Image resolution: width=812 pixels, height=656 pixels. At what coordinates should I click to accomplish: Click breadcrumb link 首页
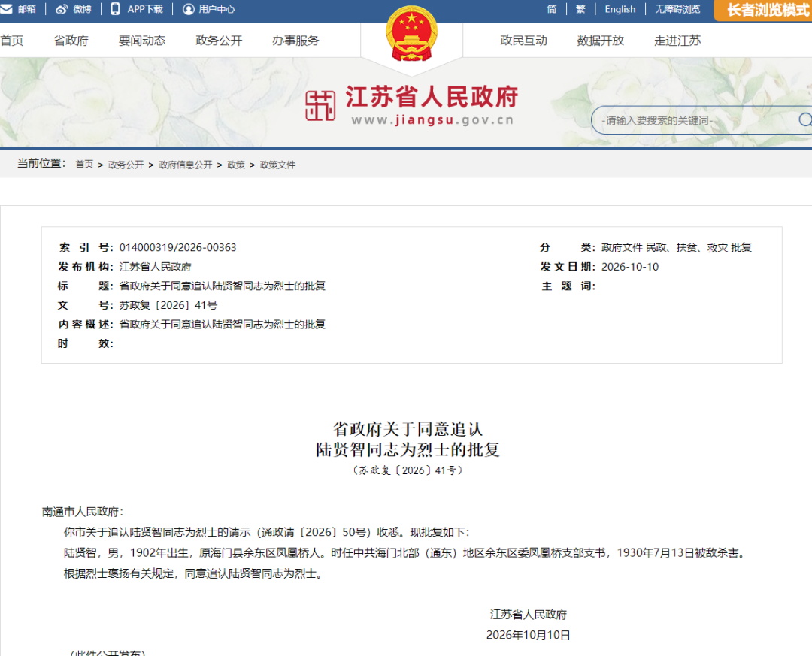[84, 164]
